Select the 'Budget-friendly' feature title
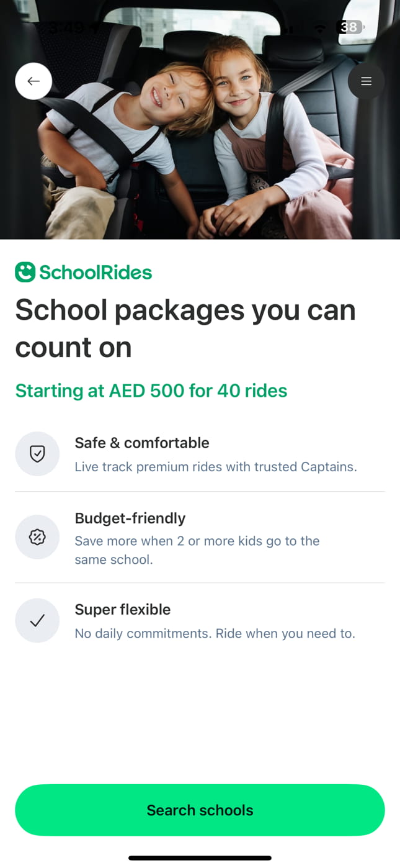This screenshot has height=868, width=400. click(130, 518)
